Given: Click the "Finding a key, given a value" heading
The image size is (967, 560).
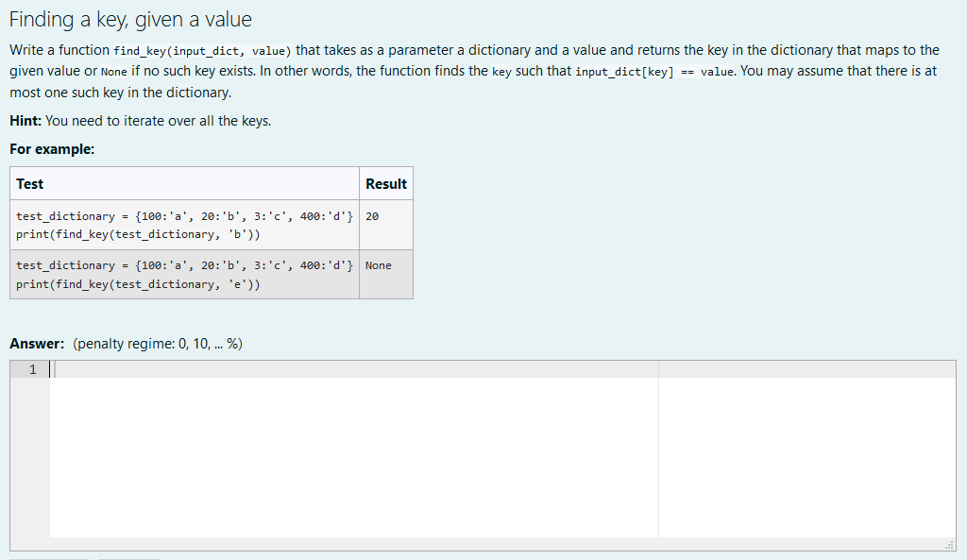Looking at the screenshot, I should point(127,19).
